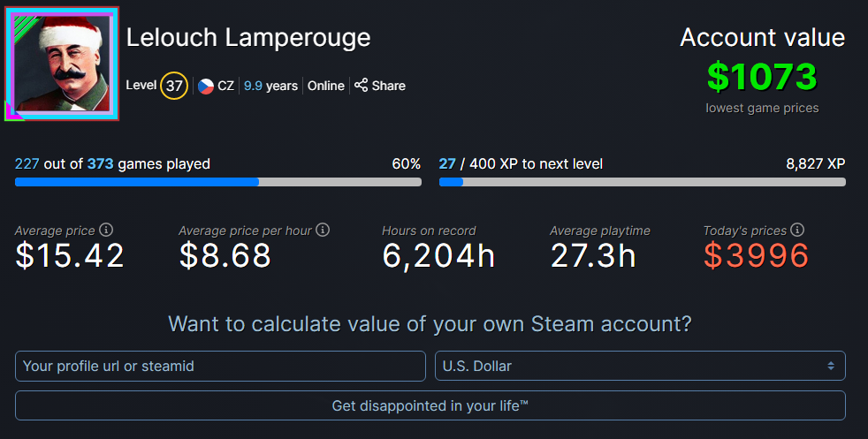Click the currency dropdown up-down arrows
The height and width of the screenshot is (439, 868).
point(830,366)
